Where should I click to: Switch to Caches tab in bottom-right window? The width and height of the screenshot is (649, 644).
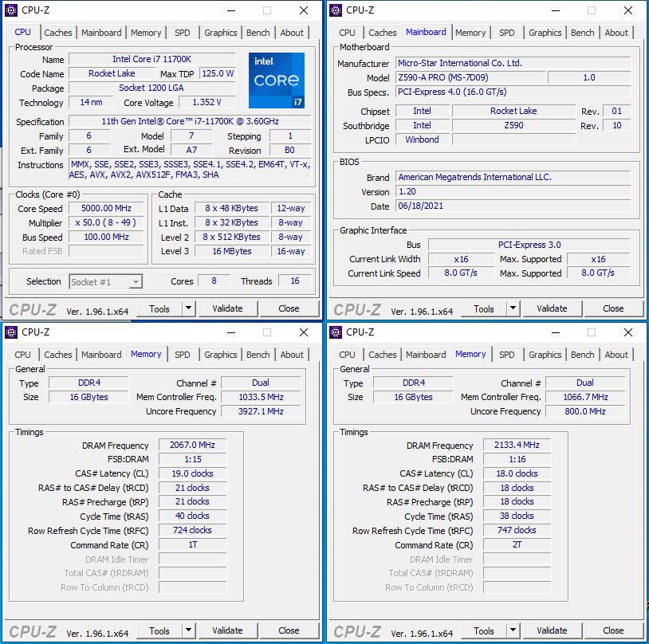[383, 355]
